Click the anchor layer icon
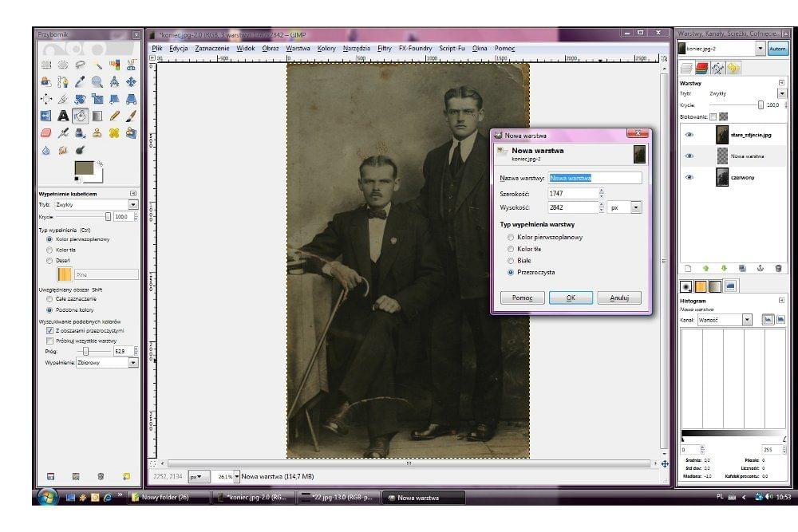Image resolution: width=798 pixels, height=532 pixels. 760,269
